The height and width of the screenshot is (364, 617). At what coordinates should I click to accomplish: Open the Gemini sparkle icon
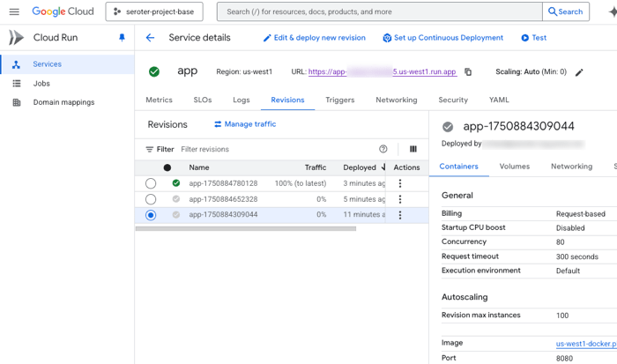[611, 12]
